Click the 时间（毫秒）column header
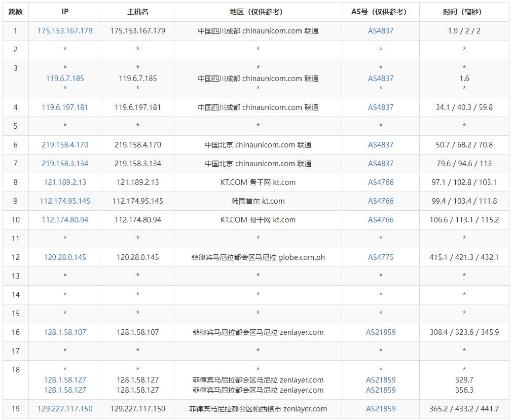 point(464,12)
